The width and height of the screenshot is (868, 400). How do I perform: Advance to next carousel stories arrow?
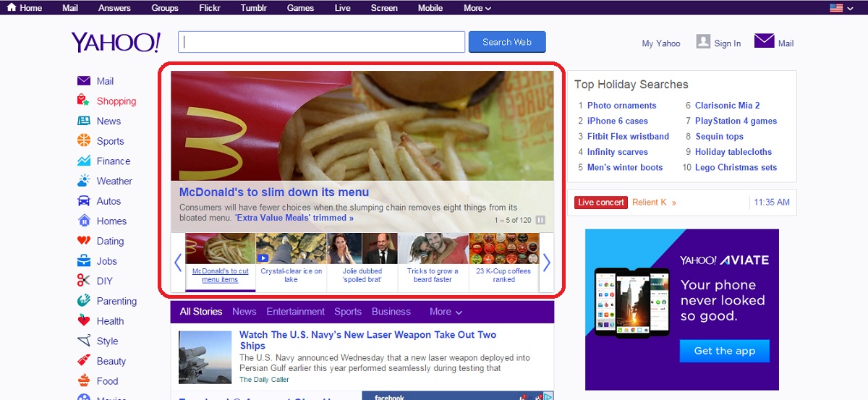click(x=547, y=263)
